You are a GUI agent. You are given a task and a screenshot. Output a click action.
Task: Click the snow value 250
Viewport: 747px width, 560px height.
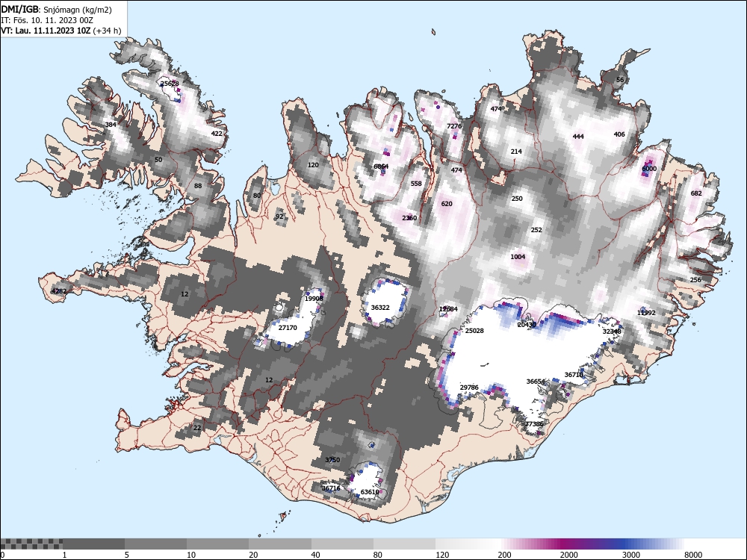517,199
